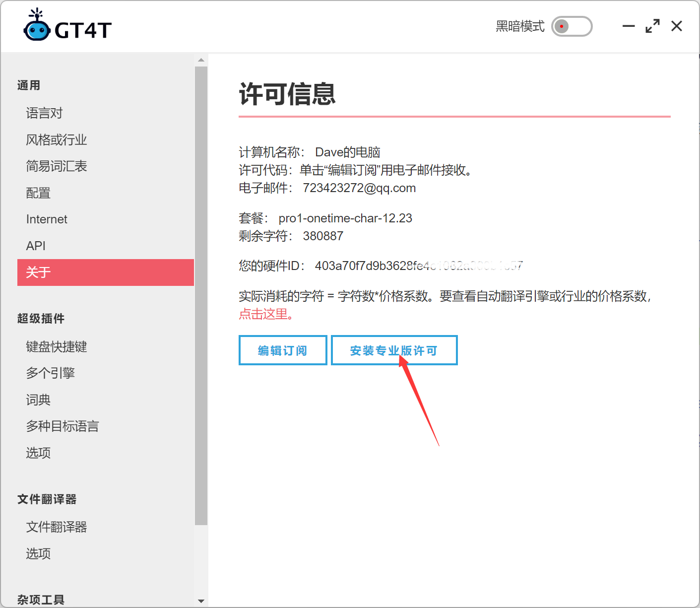Image resolution: width=700 pixels, height=608 pixels.
Task: Open 多种目标语言 settings
Action: 106,426
